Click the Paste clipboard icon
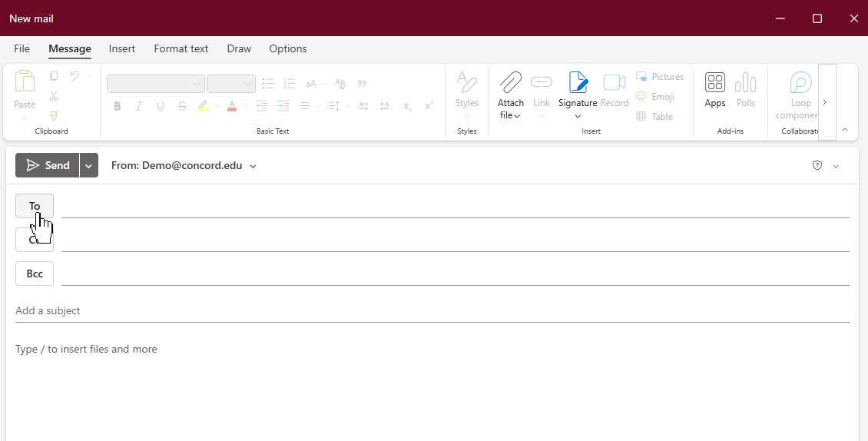Screen dimensions: 868x441 25,82
